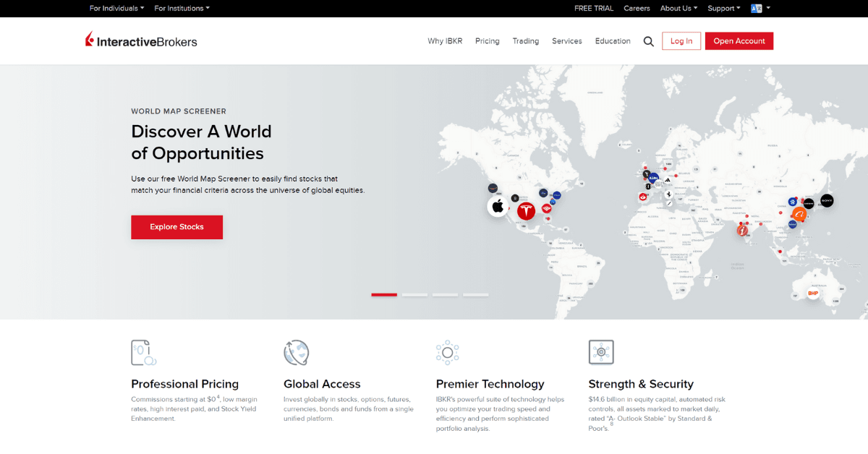Screen dimensions: 868x454
Task: Click the Alibaba marker over China
Action: (799, 214)
